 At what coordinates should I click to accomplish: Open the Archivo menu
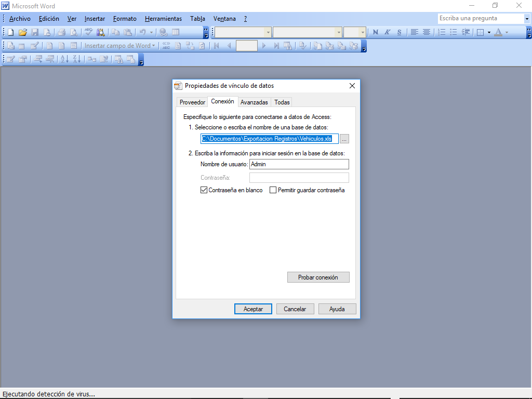pyautogui.click(x=20, y=19)
